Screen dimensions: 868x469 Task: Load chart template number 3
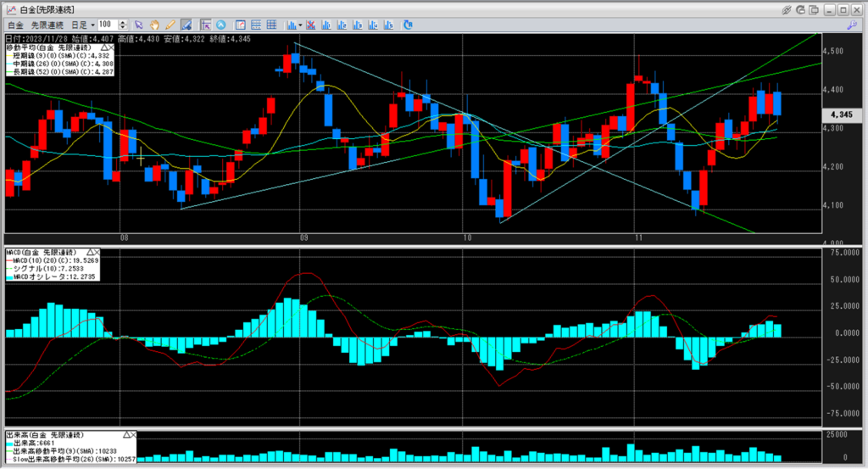click(x=357, y=25)
